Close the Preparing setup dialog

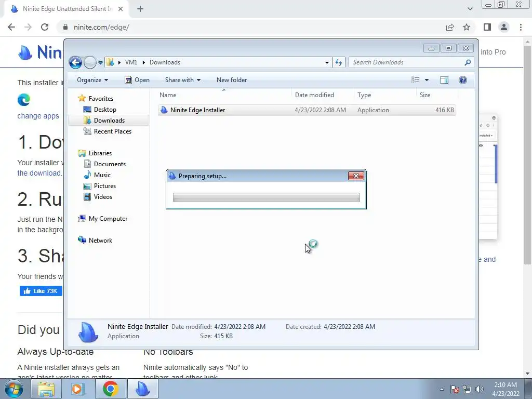tap(356, 176)
